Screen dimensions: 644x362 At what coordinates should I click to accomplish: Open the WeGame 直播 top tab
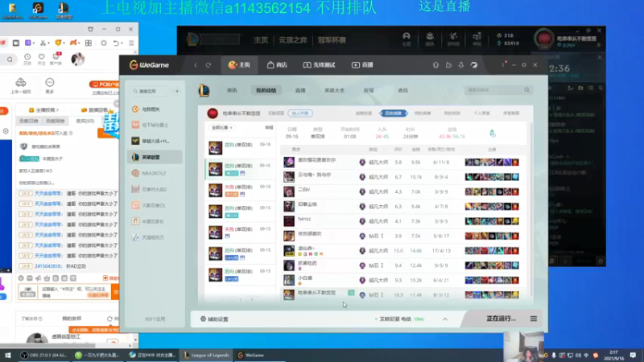362,65
